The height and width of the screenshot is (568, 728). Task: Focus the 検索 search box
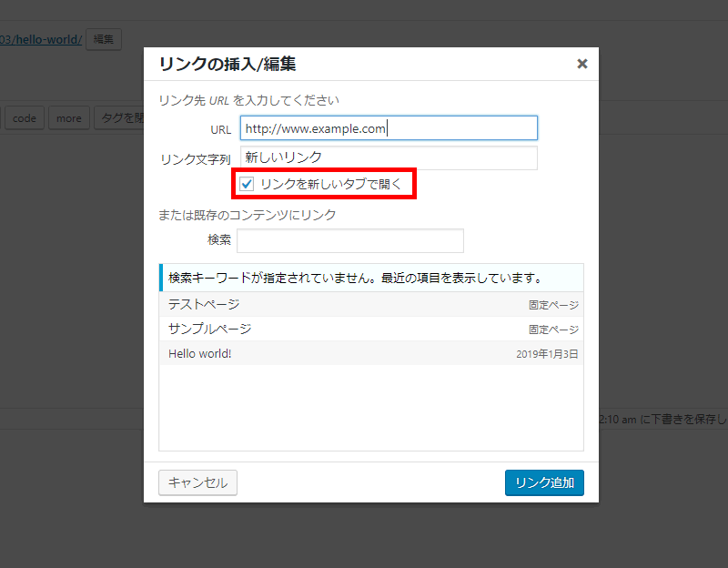pyautogui.click(x=350, y=240)
